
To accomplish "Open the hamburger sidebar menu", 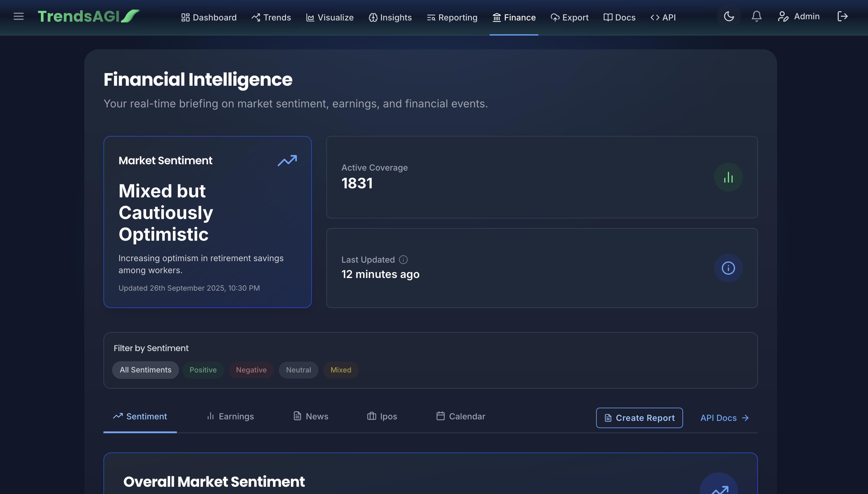I will pos(19,16).
